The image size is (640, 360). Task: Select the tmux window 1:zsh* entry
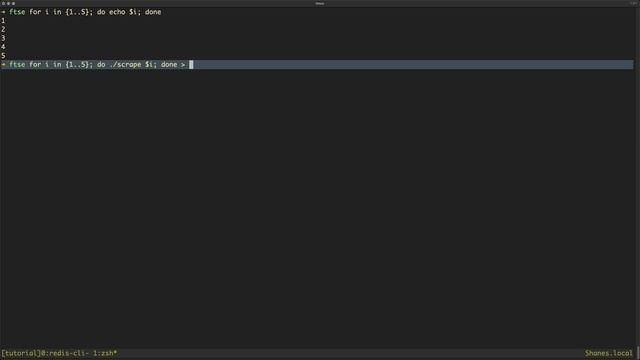tap(105, 353)
